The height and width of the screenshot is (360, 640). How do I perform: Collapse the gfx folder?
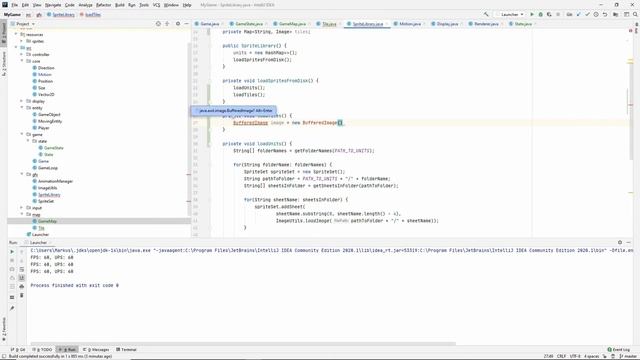(x=22, y=174)
